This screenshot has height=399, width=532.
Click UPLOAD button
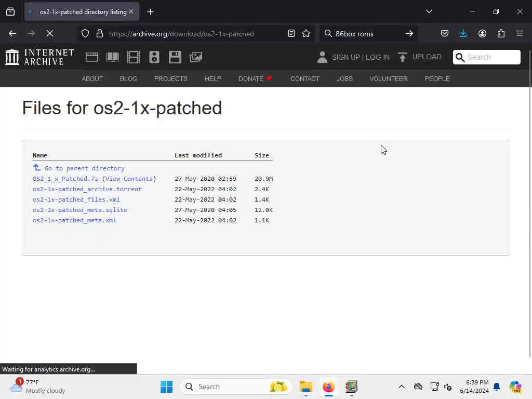(x=420, y=57)
